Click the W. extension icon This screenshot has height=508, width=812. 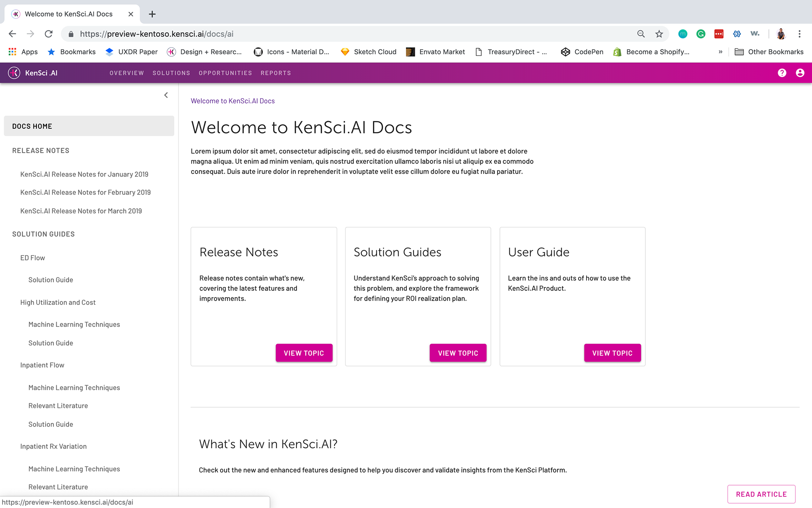(x=755, y=34)
